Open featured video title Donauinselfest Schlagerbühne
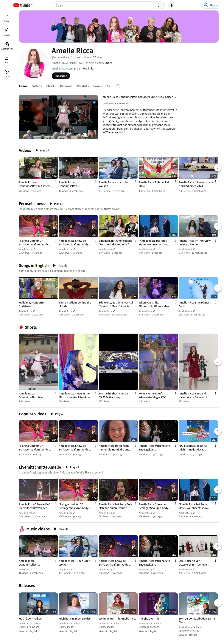Viewport: 224px width, 644px height. 139,97
